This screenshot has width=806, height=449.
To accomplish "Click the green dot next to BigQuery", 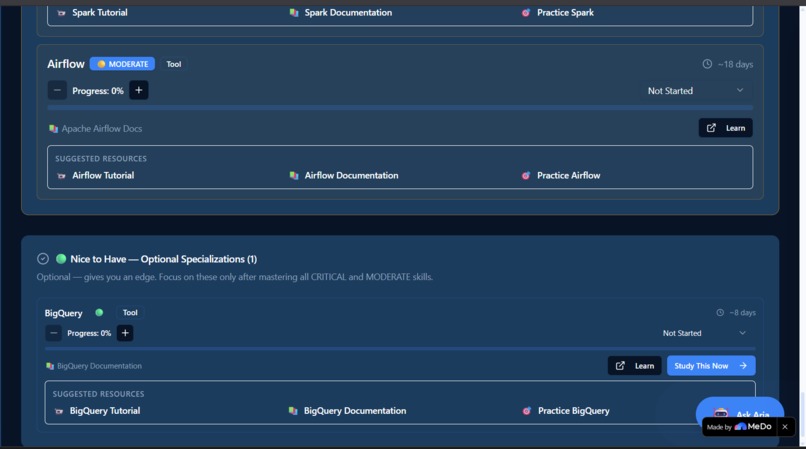I will pos(99,312).
